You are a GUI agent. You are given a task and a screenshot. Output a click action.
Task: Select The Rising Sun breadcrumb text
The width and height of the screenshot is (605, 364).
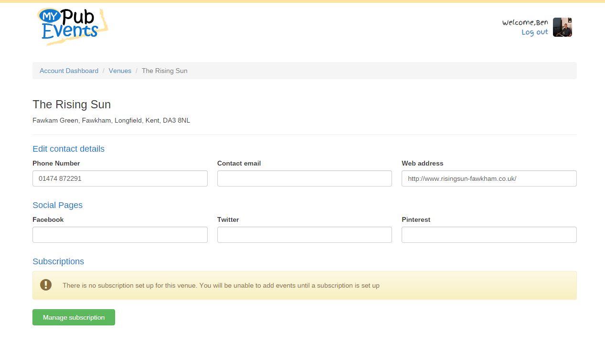pos(164,71)
